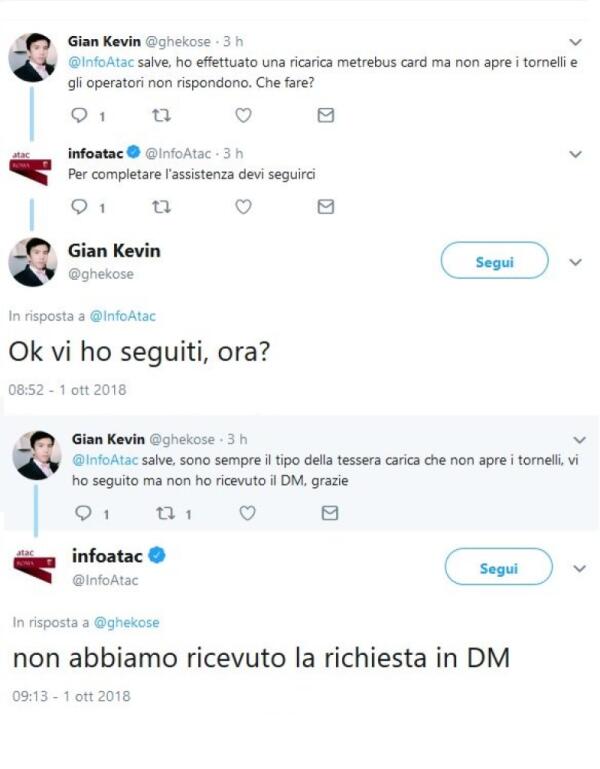
Task: Open @InfoAtac link in 'In risposta a'
Action: [x=122, y=316]
